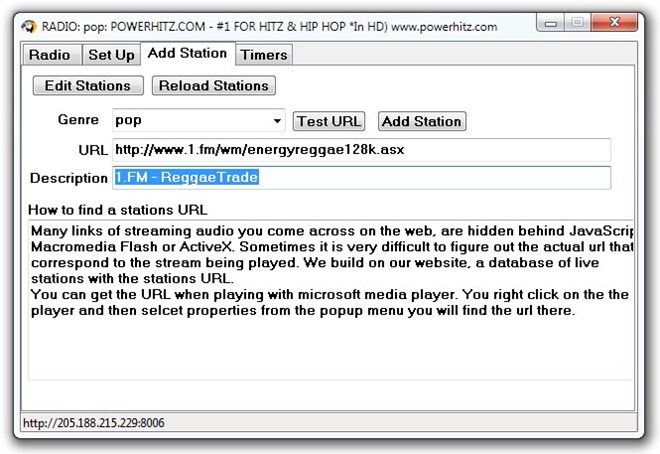Click the Edit Stations button
This screenshot has width=660, height=454.
tap(88, 85)
